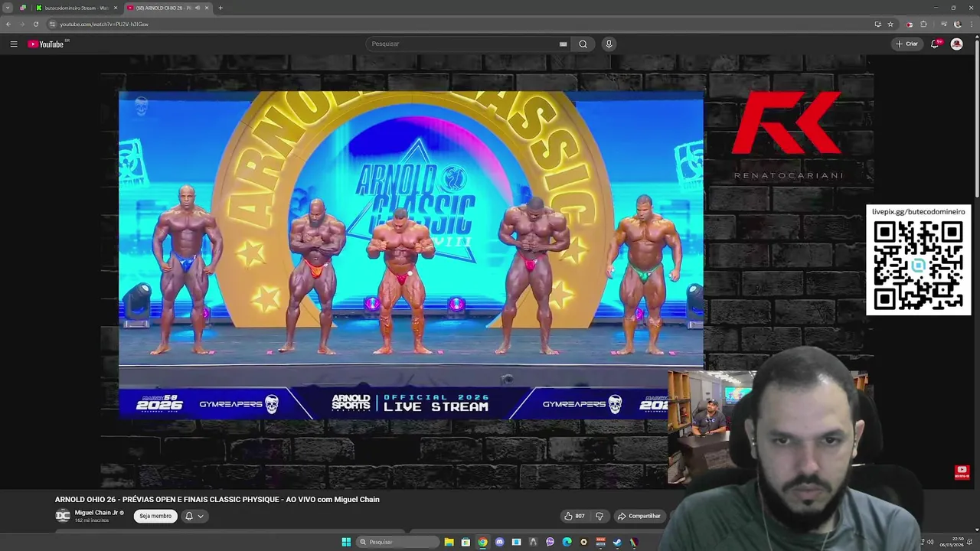Open the YouTube account avatar menu

956,44
